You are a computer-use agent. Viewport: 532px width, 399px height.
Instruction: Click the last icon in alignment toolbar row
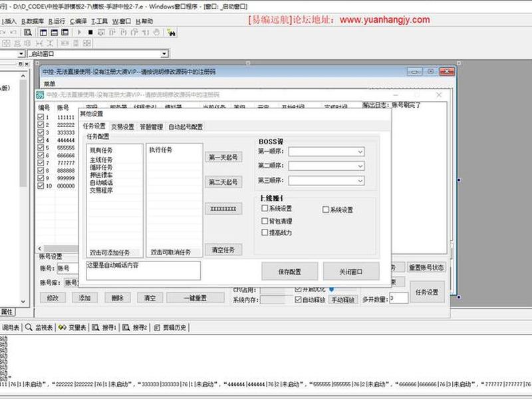87,43
